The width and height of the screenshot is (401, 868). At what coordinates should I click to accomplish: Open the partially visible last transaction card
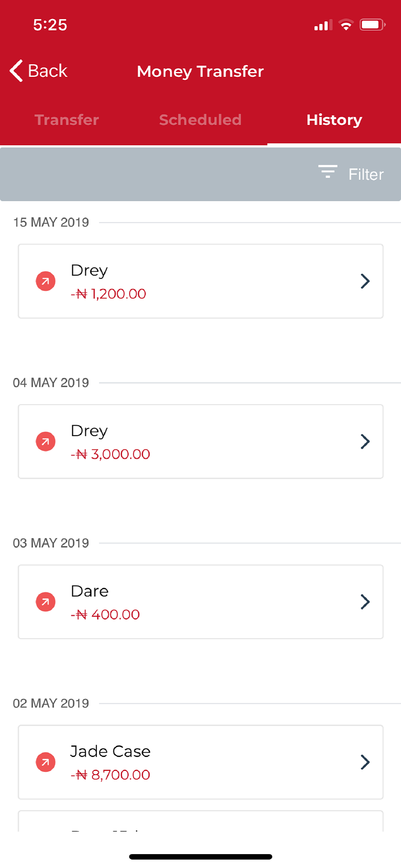click(200, 821)
